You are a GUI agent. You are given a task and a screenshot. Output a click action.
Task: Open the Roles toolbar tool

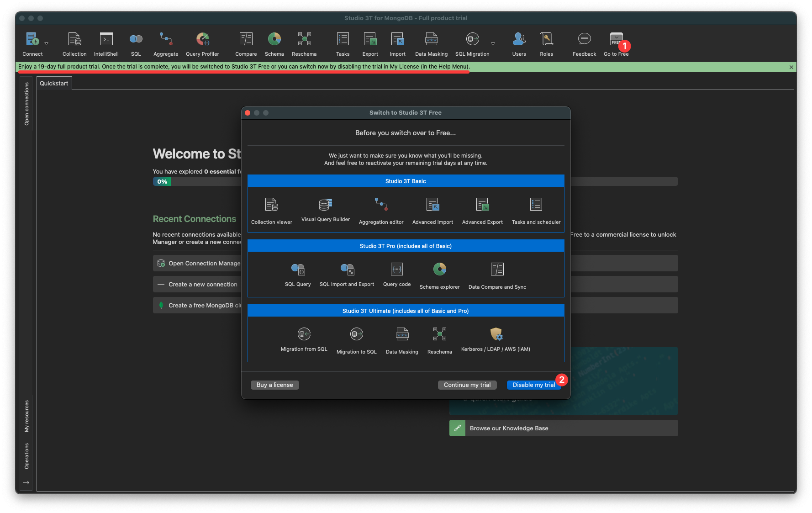coord(546,44)
